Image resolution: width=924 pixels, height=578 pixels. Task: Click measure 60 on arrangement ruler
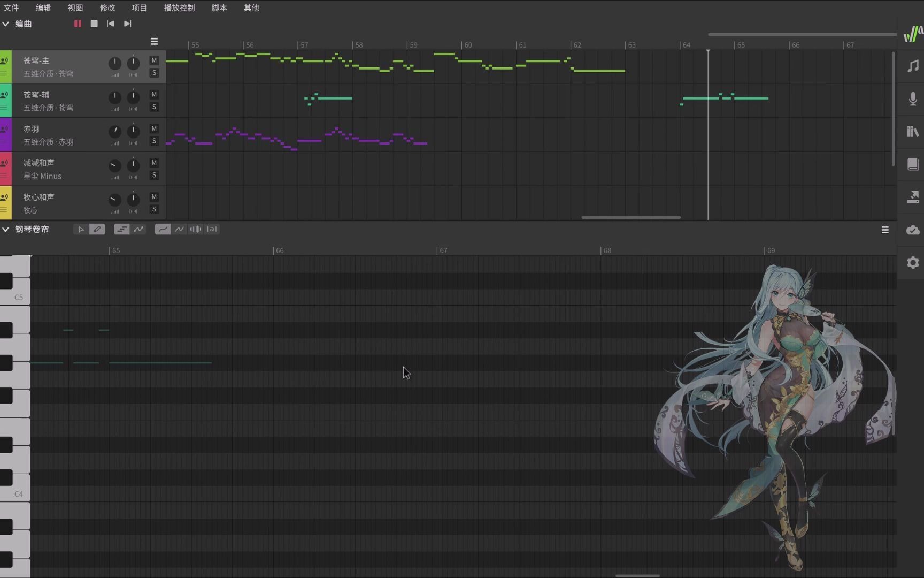pyautogui.click(x=468, y=45)
